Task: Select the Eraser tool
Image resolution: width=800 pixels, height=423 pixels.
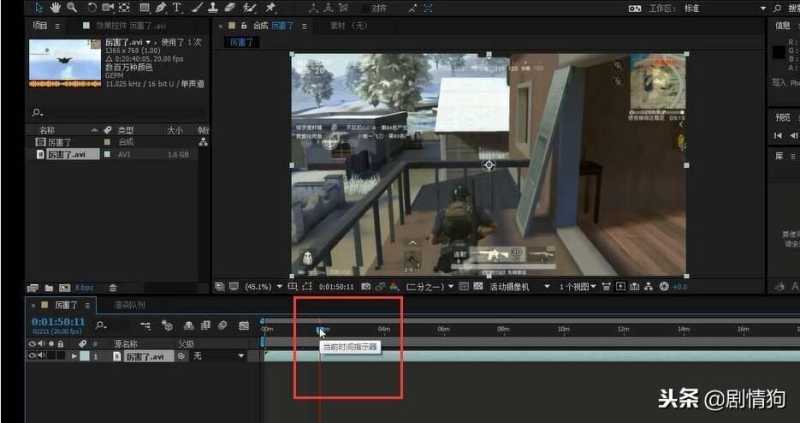Action: (x=229, y=7)
